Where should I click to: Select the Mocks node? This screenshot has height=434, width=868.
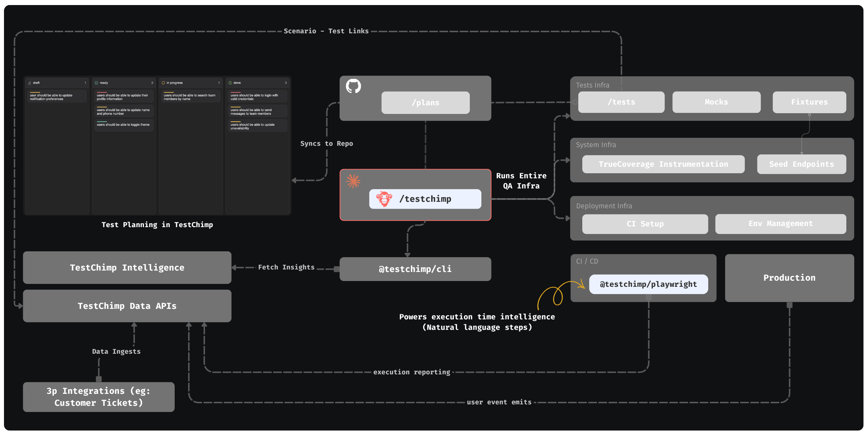(716, 102)
